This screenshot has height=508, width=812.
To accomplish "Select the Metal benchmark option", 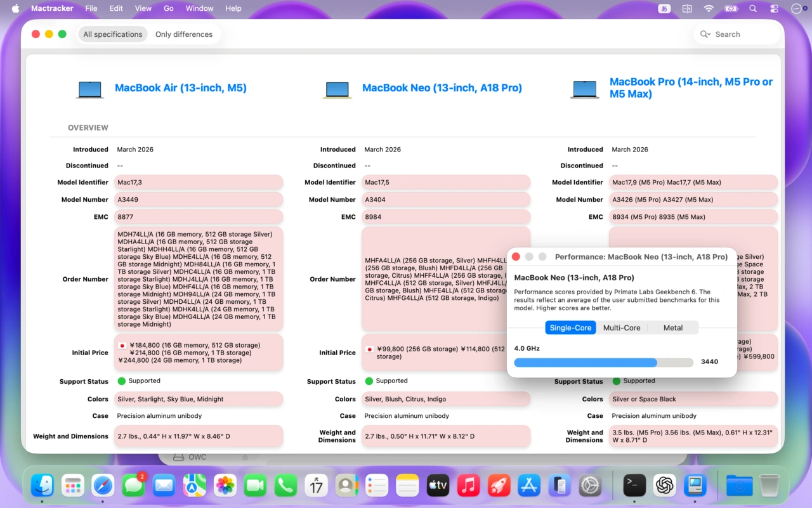I will pos(672,327).
